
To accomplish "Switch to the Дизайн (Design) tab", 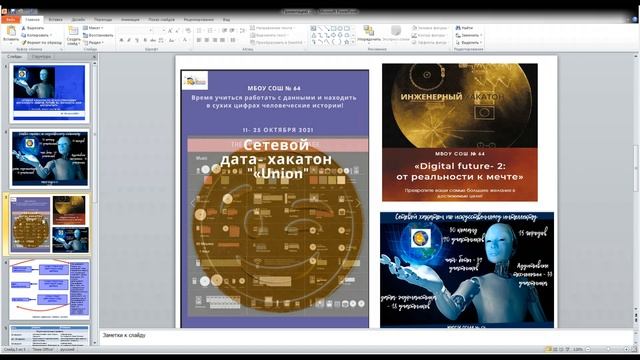I will pyautogui.click(x=78, y=19).
